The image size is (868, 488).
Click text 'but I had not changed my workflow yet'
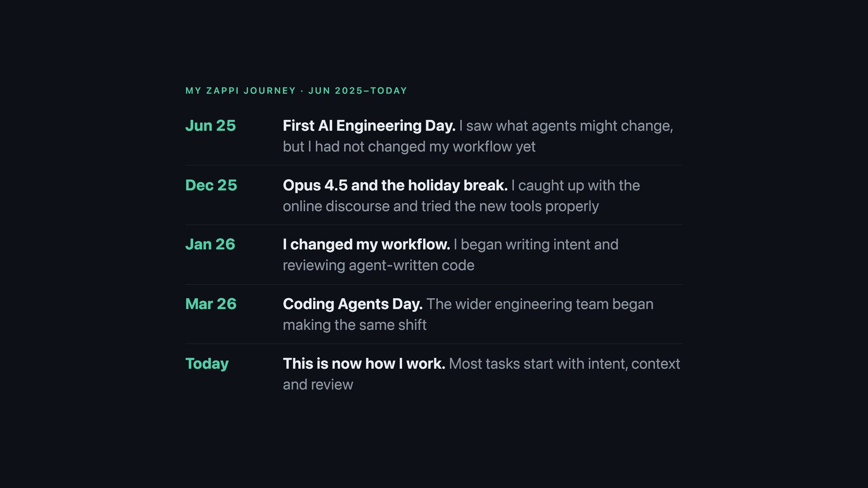pos(409,147)
